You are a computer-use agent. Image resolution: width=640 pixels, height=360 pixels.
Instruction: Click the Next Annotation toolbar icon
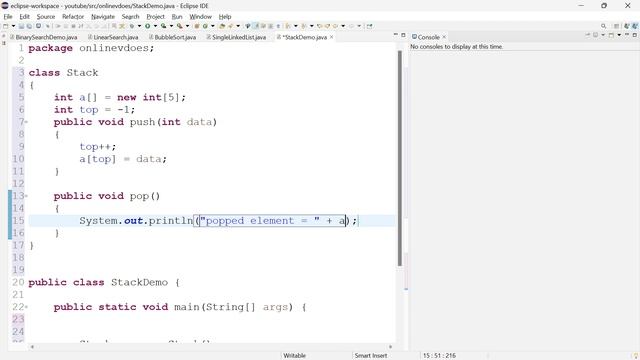[x=288, y=26]
